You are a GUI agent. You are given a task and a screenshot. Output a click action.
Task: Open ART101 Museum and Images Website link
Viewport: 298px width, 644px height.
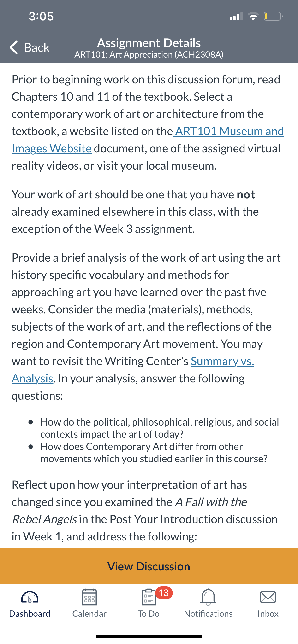click(x=148, y=140)
